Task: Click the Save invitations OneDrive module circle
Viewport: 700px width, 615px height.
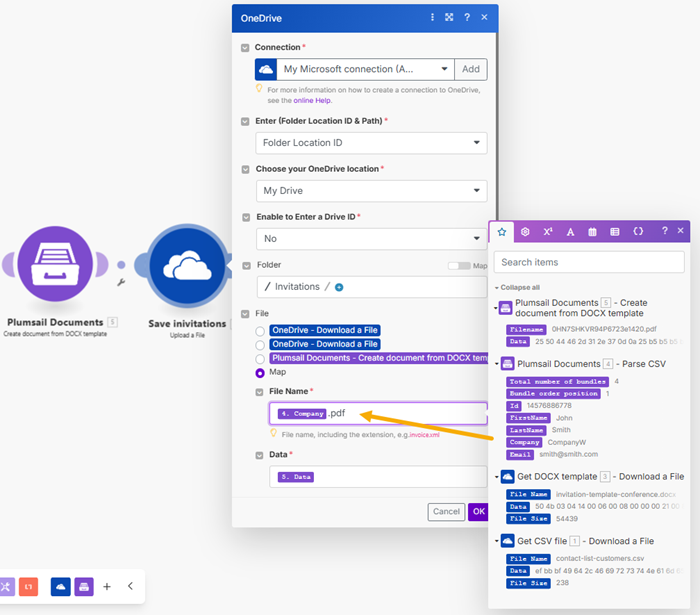Action: tap(187, 265)
